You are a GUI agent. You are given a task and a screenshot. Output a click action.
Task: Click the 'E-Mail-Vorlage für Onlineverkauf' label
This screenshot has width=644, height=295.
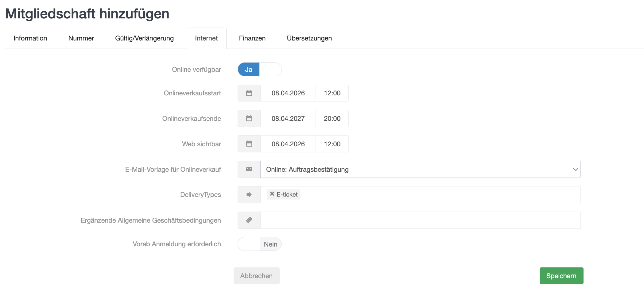[173, 170]
